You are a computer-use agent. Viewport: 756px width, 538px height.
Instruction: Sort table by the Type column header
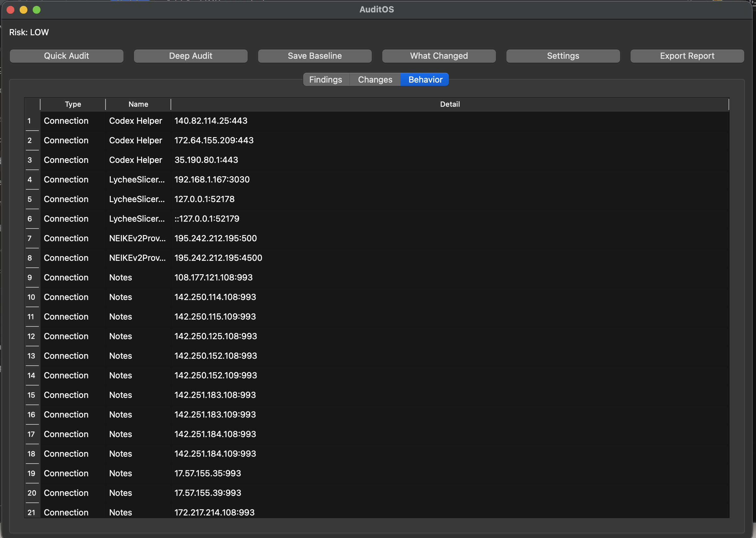click(x=73, y=104)
